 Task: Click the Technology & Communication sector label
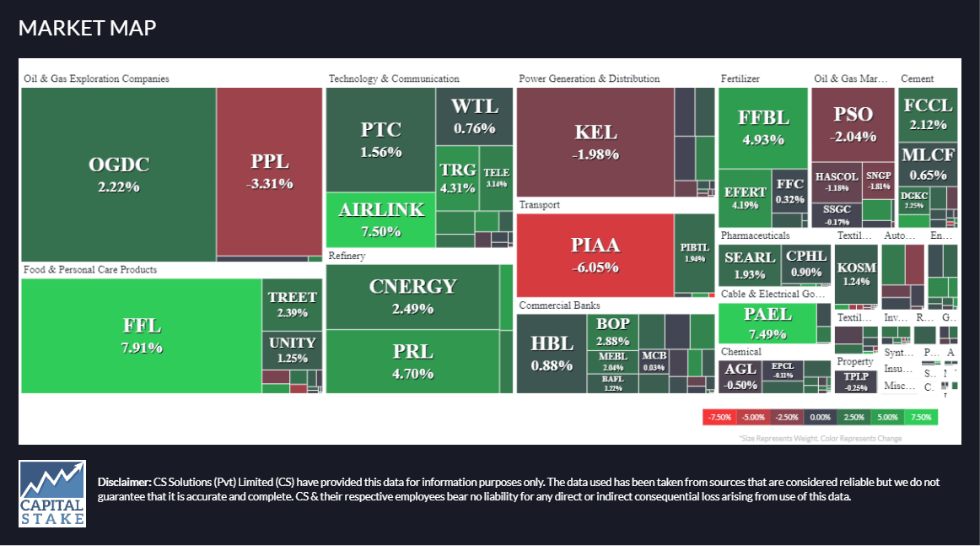394,78
